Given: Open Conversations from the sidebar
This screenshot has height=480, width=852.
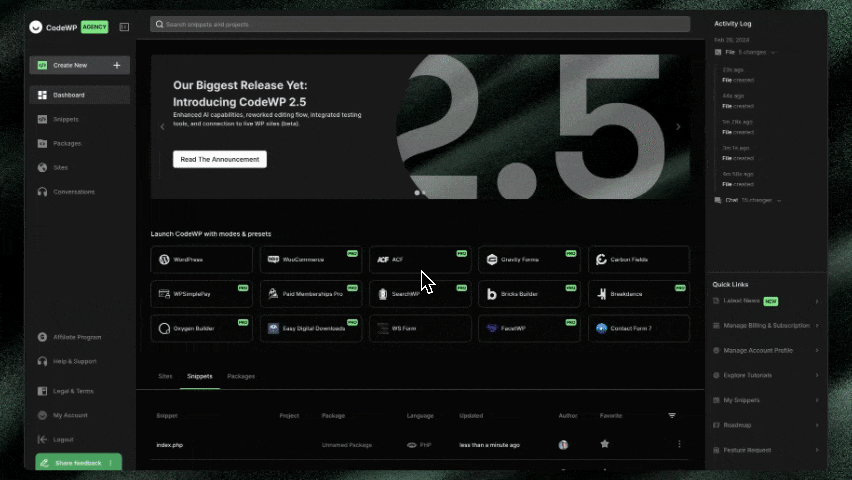Looking at the screenshot, I should (x=73, y=192).
